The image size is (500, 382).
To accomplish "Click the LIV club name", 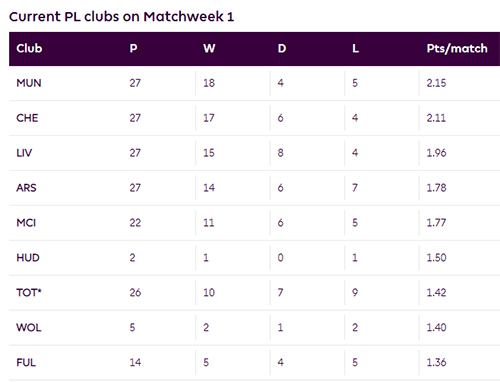I will click(x=24, y=153).
